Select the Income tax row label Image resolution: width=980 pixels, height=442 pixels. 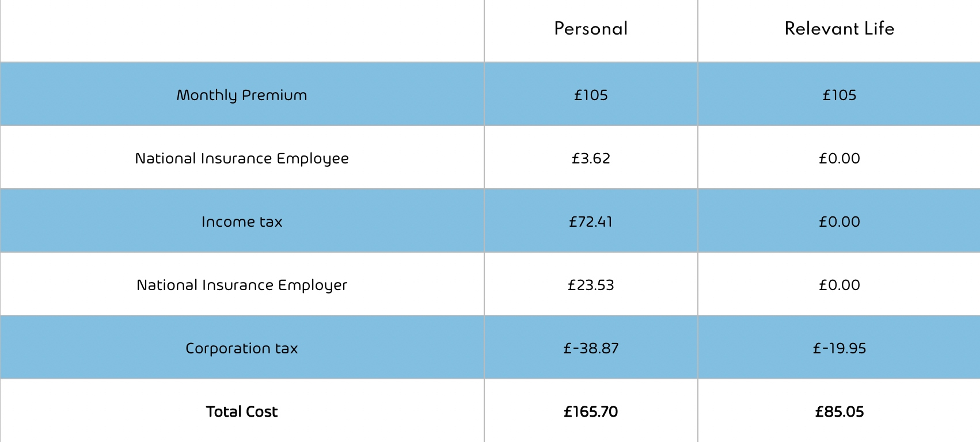coord(242,222)
